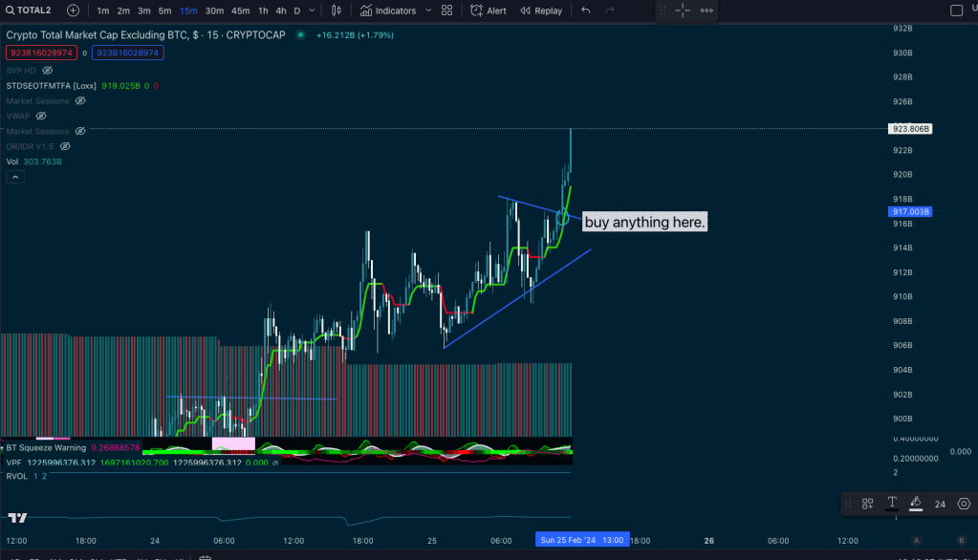The image size is (978, 560).
Task: Unhide the DR/IDR V1.5 indicator
Action: (x=65, y=146)
